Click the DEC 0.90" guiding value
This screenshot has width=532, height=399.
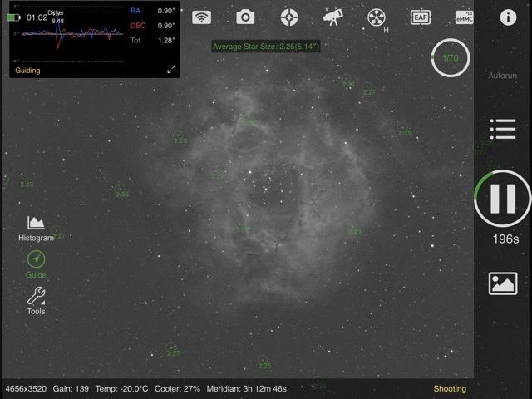pyautogui.click(x=153, y=26)
